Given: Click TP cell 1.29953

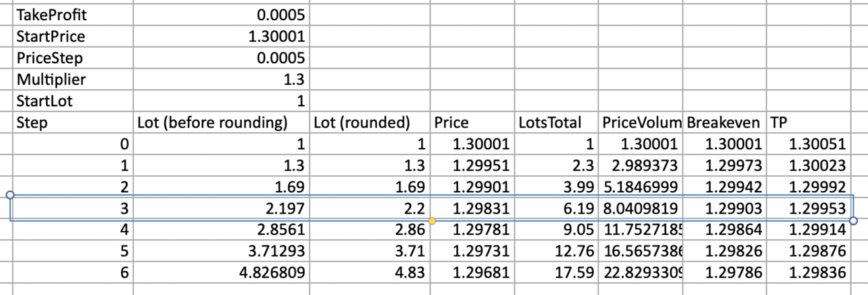Looking at the screenshot, I should pos(809,208).
